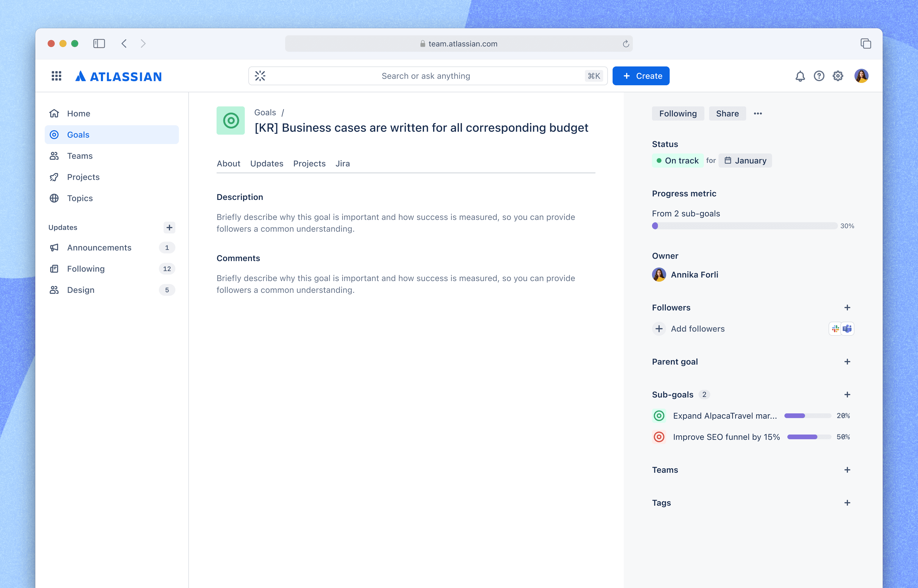Open Announcements updates feed
This screenshot has height=588, width=918.
[112, 248]
